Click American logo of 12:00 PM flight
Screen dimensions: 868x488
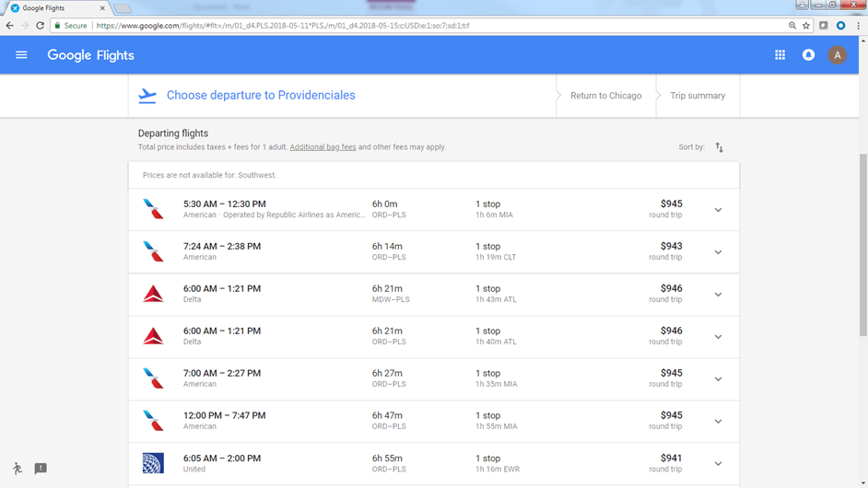153,421
